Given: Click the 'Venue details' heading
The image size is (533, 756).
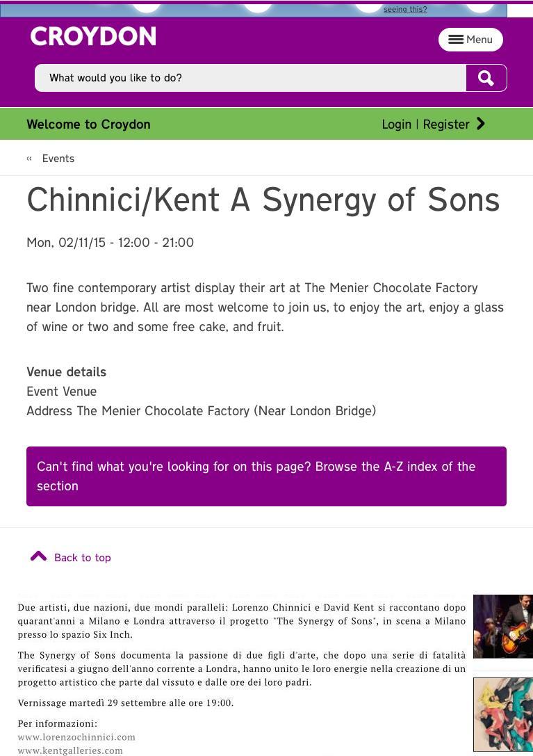Looking at the screenshot, I should [66, 372].
